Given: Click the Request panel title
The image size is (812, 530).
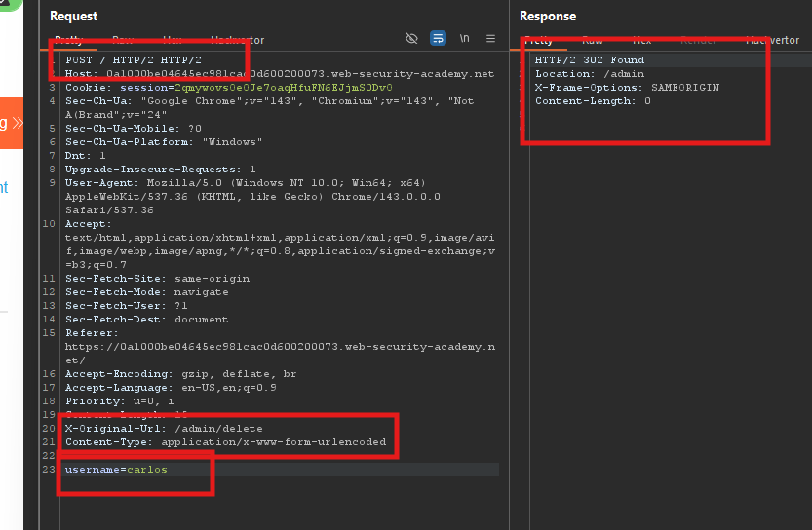Looking at the screenshot, I should (73, 16).
